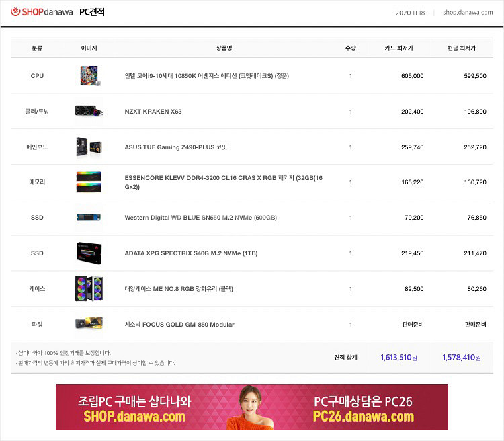Click the 상품명 column header
This screenshot has height=441, width=504.
224,48
